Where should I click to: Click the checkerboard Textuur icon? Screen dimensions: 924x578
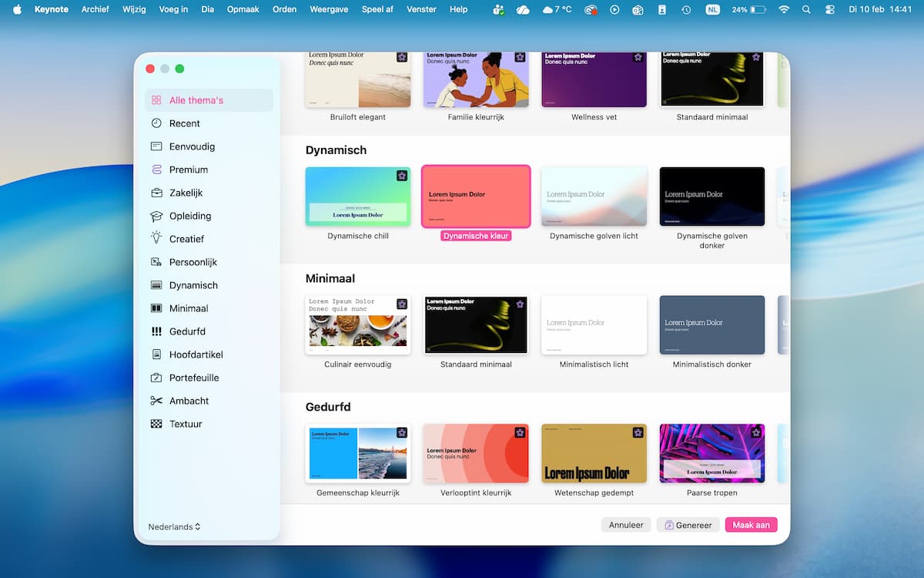pos(156,424)
